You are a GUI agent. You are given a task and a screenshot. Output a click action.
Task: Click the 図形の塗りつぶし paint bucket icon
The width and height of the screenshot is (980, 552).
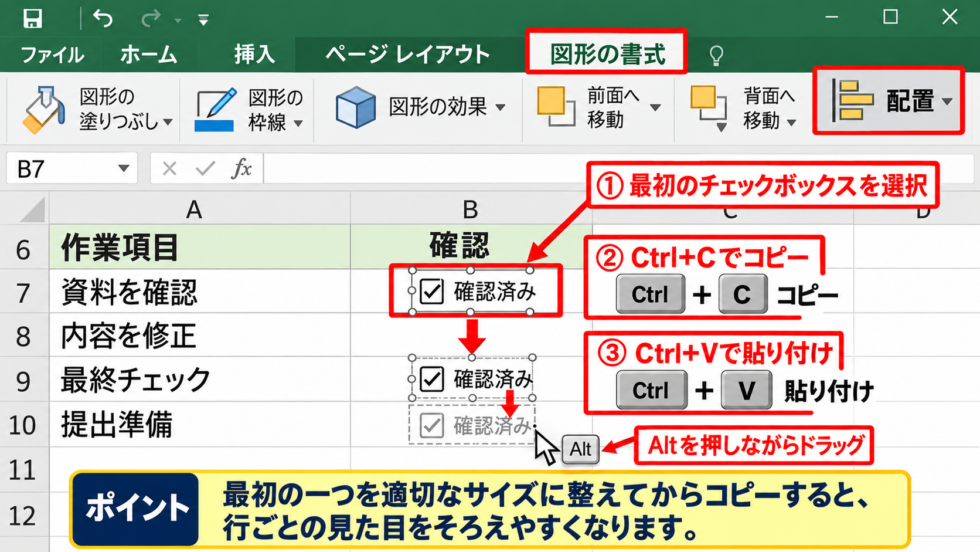coord(44,109)
